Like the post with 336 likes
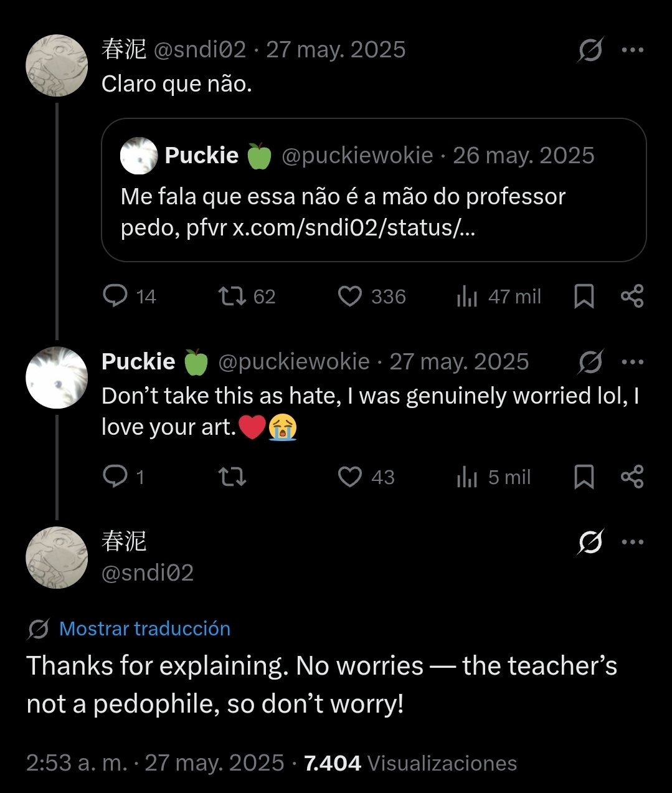672x793 pixels. 350,296
